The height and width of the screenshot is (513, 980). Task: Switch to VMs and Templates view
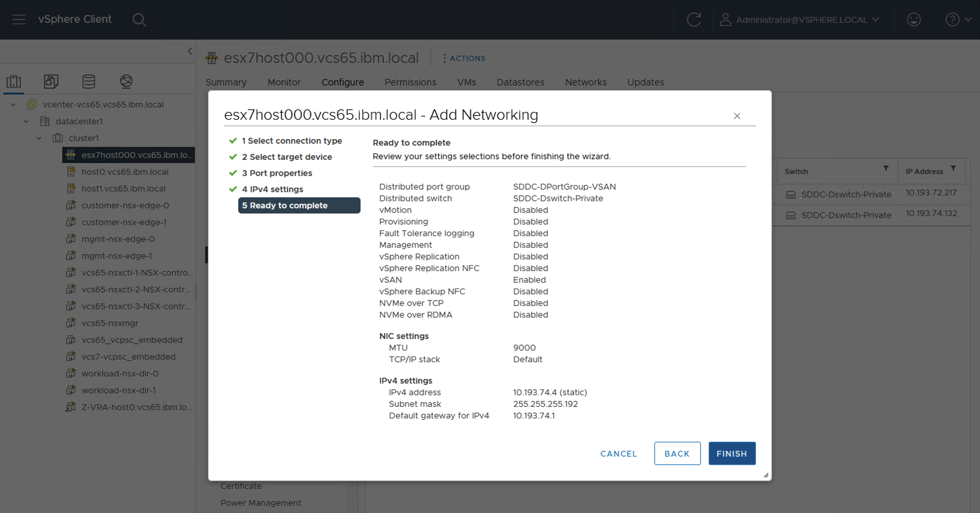tap(51, 82)
